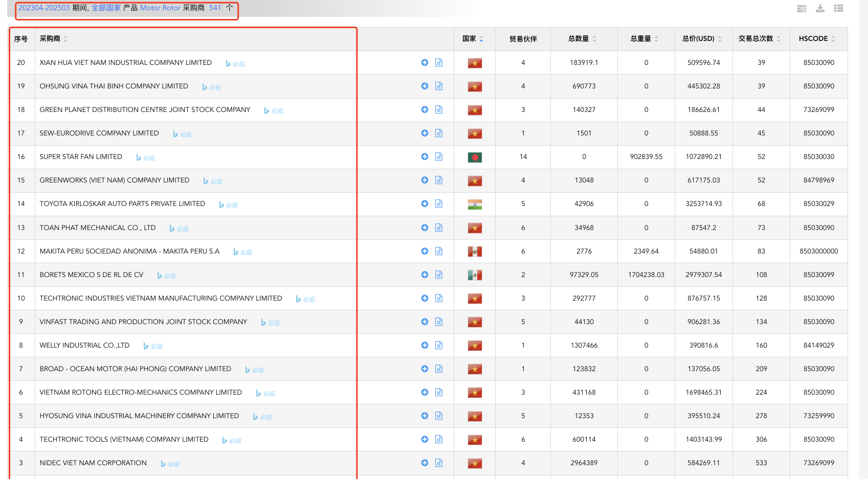Click Bing search icon beside SEW-EURODRIVE COMPANY LIMITED
This screenshot has width=868, height=479.
pyautogui.click(x=175, y=134)
